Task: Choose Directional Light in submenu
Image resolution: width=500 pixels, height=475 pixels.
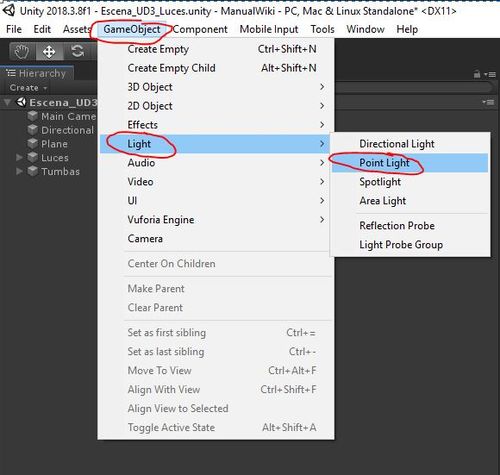Action: [410, 144]
